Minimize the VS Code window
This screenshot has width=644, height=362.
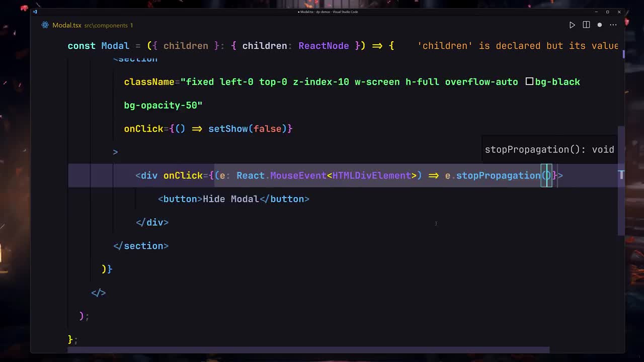pos(596,12)
